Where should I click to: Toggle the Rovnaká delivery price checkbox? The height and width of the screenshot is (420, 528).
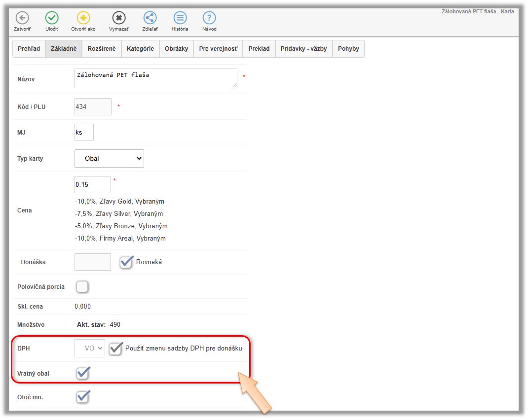pos(127,262)
